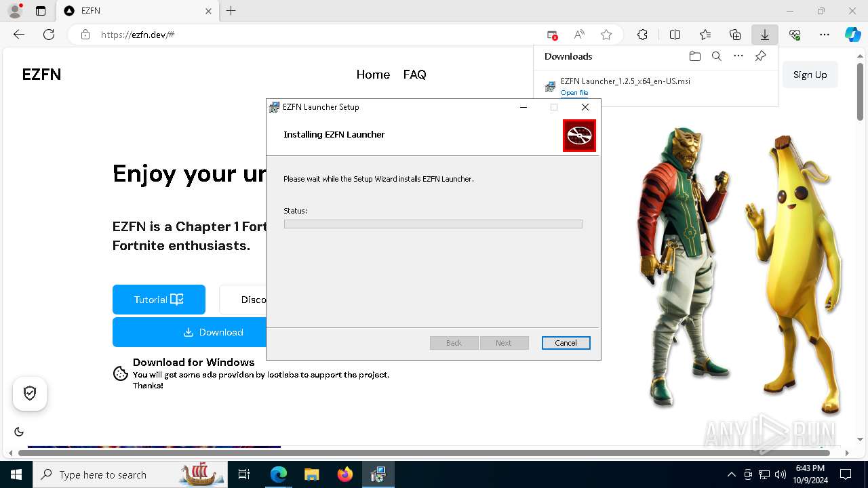Screen dimensions: 868x488
Task: Open browser Extensions icon
Action: [x=642, y=35]
